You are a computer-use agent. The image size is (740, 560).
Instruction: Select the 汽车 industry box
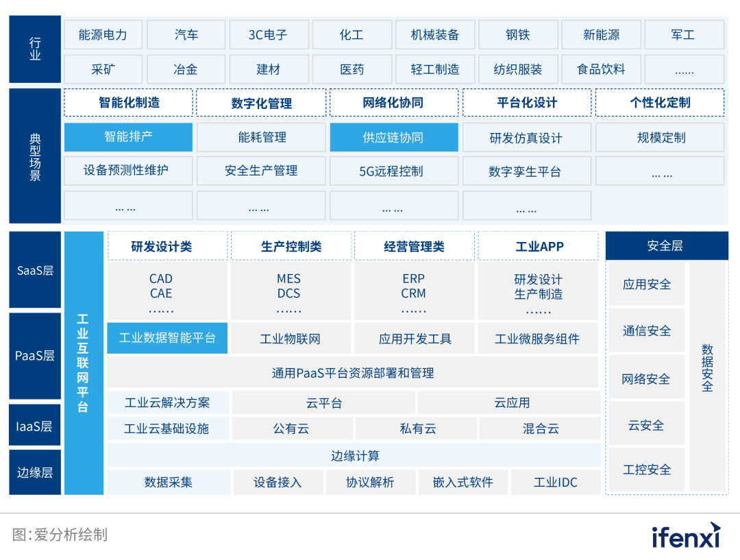(x=186, y=34)
